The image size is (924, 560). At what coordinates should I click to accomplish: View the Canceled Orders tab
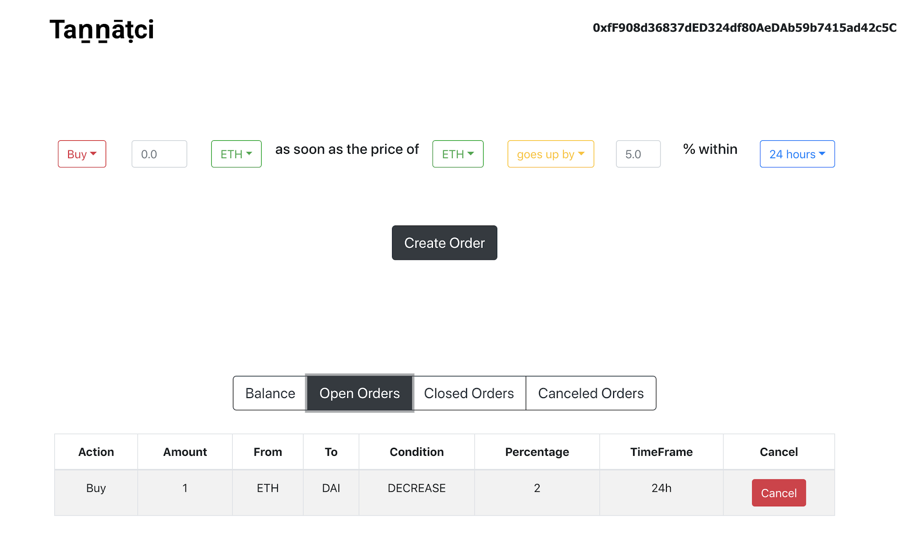point(591,393)
